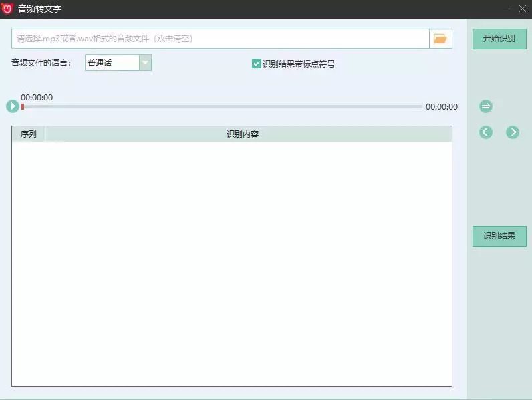Screen dimensions: 532x400
Task: Click the round swap/convert icon
Action: (x=485, y=106)
